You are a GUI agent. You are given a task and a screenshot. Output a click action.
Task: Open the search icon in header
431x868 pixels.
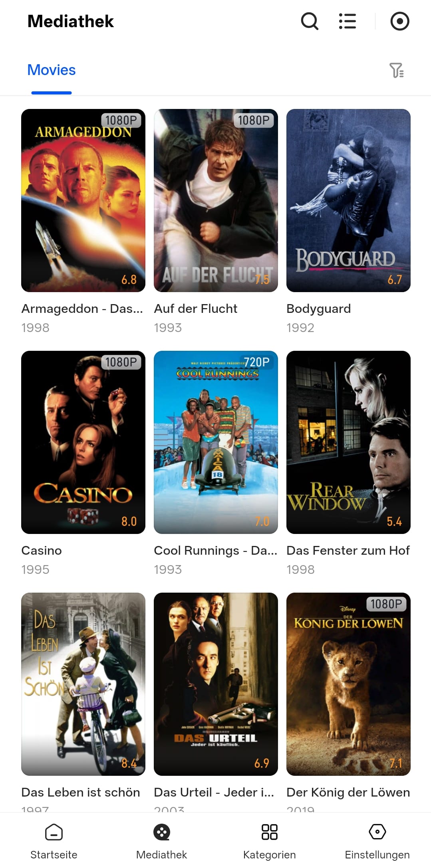310,21
